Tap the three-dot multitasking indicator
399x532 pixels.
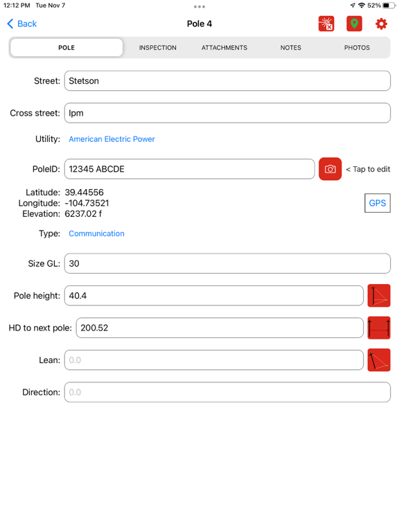coord(199,6)
